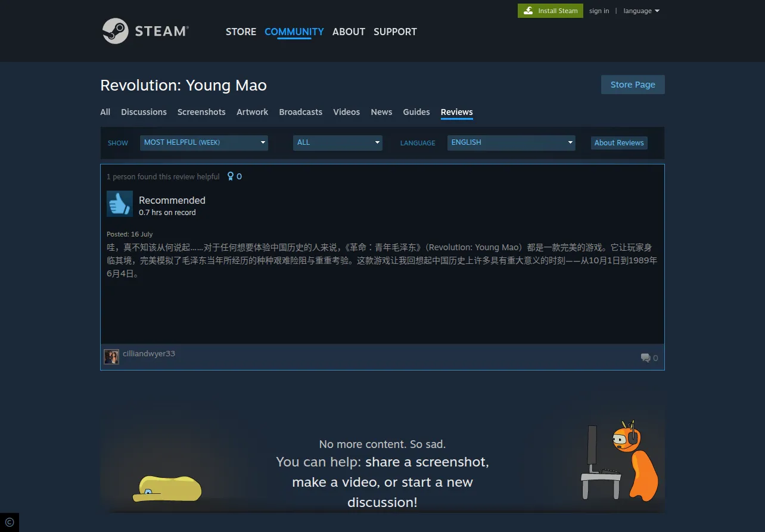Click the Posted: 16 July date

(x=130, y=234)
